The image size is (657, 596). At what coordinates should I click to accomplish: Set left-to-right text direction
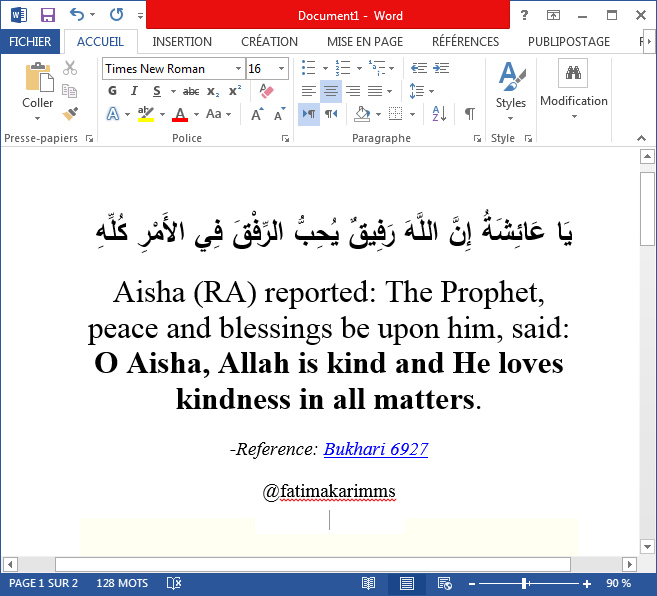pyautogui.click(x=309, y=114)
